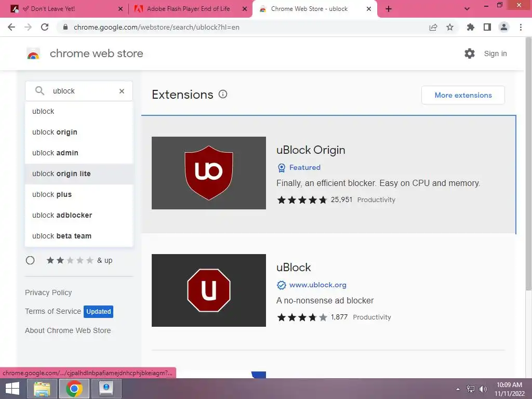
Task: Open the uBlock extension title
Action: pyautogui.click(x=294, y=268)
